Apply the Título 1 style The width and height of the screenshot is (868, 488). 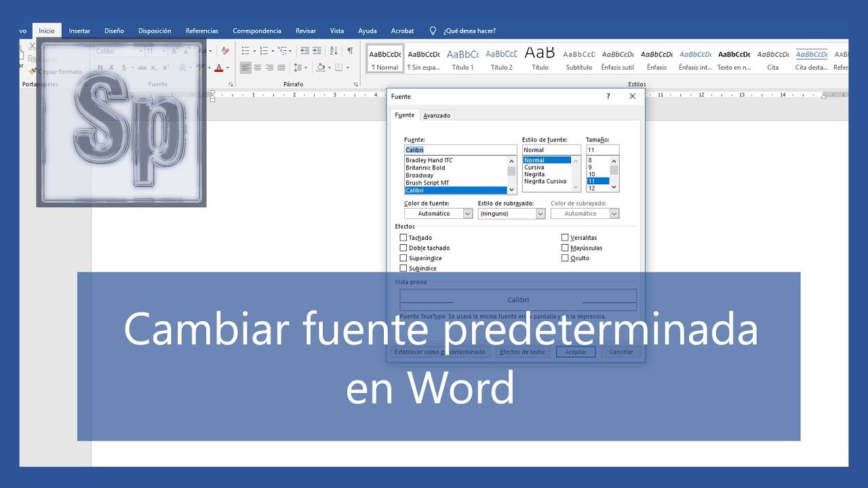tap(462, 59)
